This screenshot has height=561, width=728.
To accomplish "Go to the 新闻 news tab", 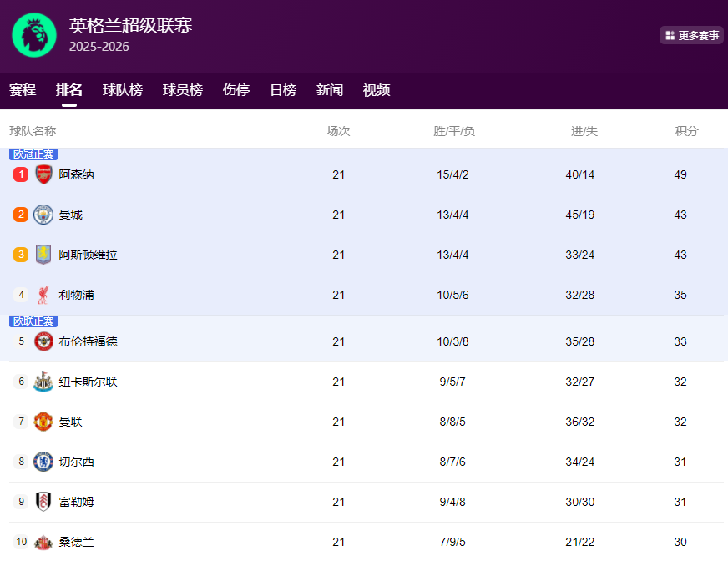I will point(330,89).
